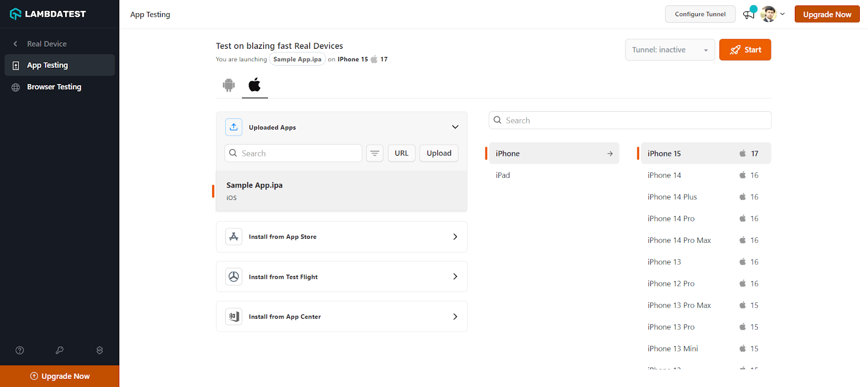Expand Install from Test Flight chevron
This screenshot has height=387, width=868.
455,277
